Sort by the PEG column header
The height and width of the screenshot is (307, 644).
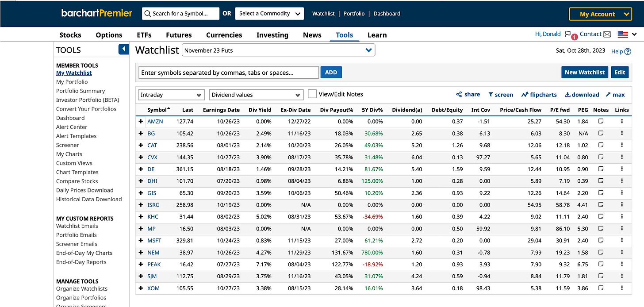pyautogui.click(x=583, y=110)
